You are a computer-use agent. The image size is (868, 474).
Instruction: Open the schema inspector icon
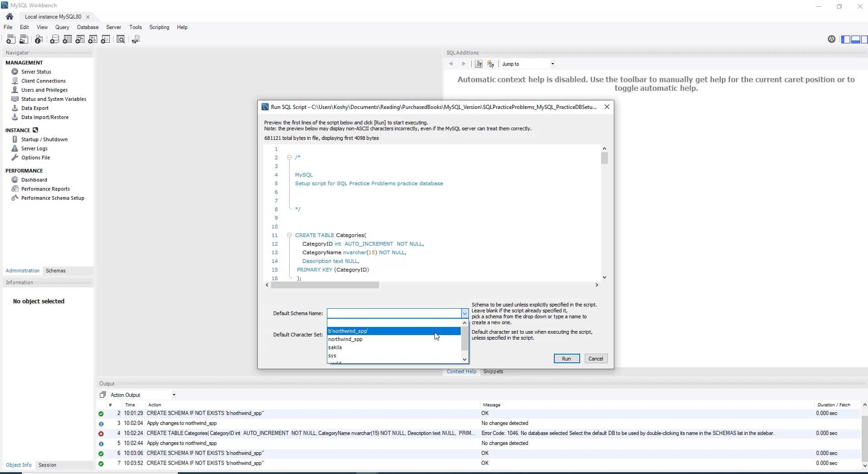point(39,39)
